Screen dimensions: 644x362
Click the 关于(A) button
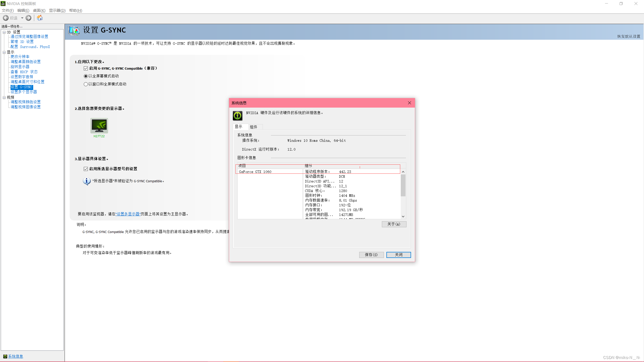point(394,224)
